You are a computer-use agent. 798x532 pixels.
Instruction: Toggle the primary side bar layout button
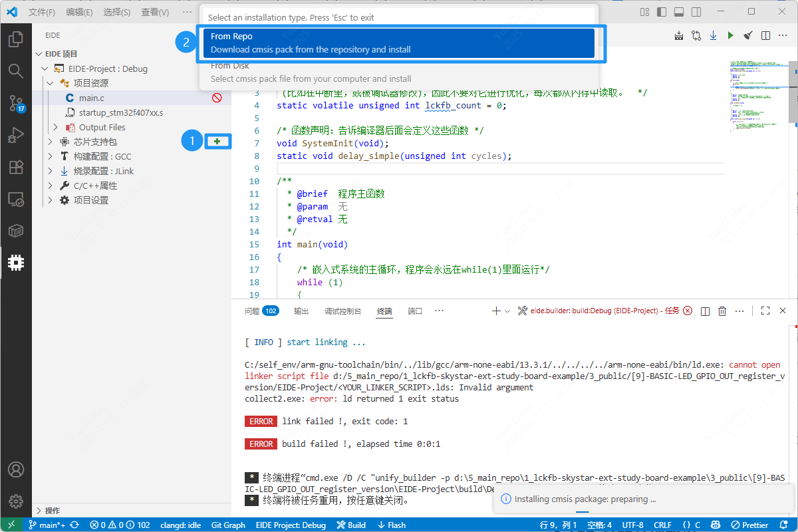pyautogui.click(x=662, y=12)
